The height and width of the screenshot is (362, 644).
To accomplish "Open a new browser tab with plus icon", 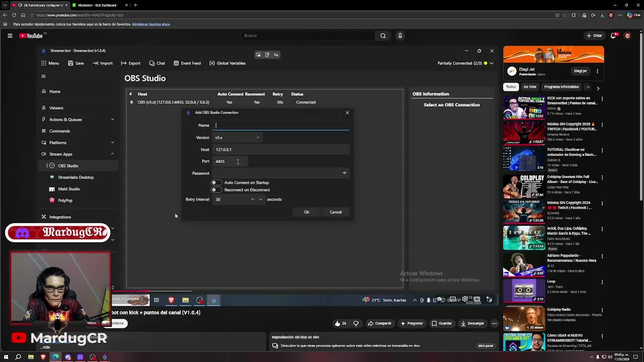I will pos(135,5).
